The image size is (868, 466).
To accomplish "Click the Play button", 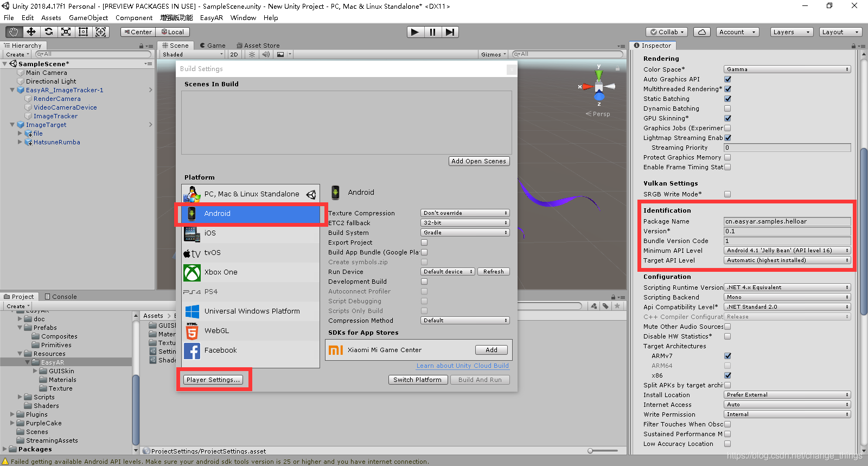I will [415, 32].
